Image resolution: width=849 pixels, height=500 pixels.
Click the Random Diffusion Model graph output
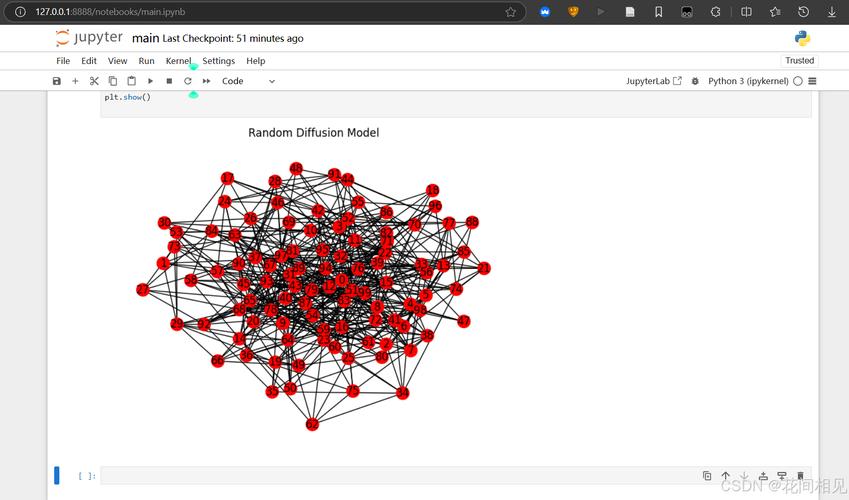point(313,279)
